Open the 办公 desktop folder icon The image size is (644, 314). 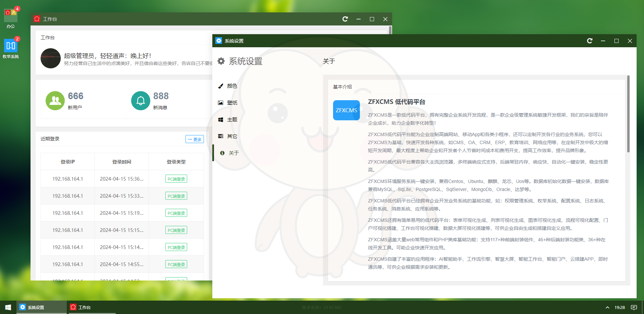coord(10,15)
